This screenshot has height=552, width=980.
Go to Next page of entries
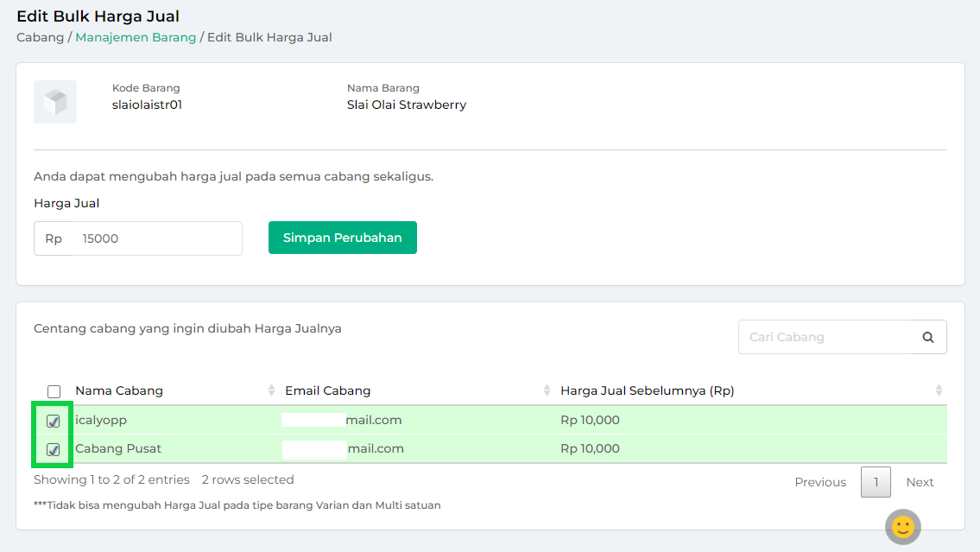tap(920, 482)
